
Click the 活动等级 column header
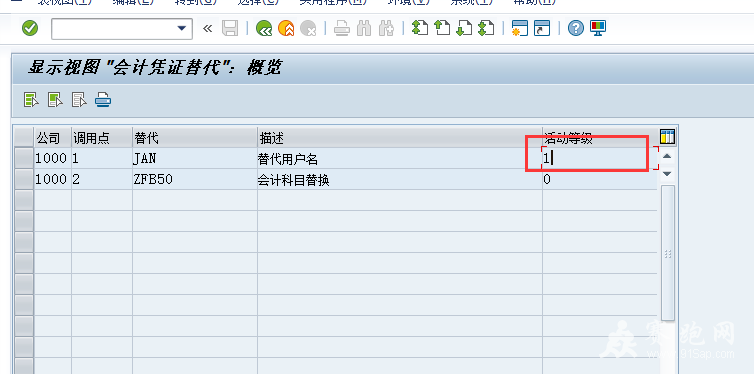600,138
